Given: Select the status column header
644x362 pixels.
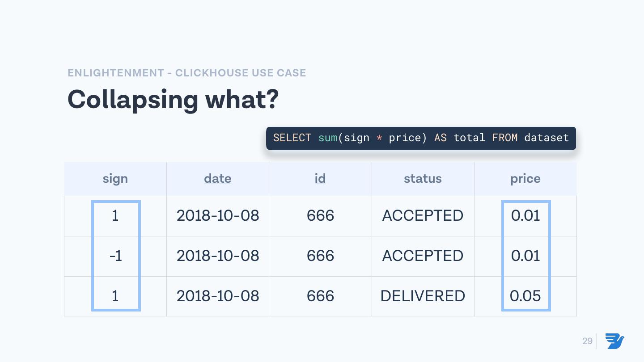Looking at the screenshot, I should (x=423, y=179).
